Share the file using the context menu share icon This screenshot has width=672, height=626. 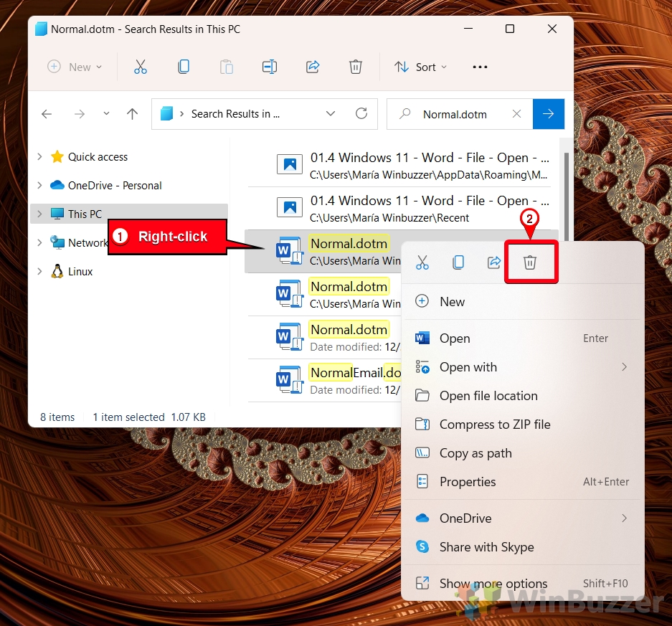point(494,262)
